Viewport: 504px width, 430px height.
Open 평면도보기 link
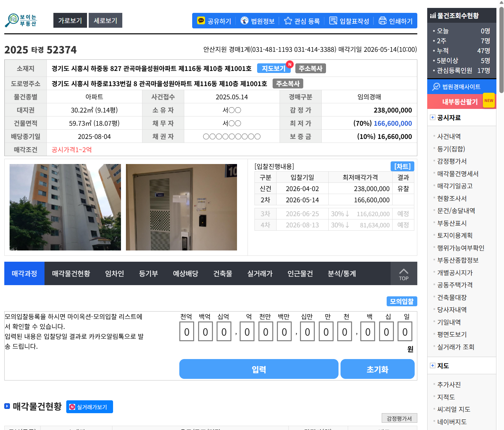(452, 334)
